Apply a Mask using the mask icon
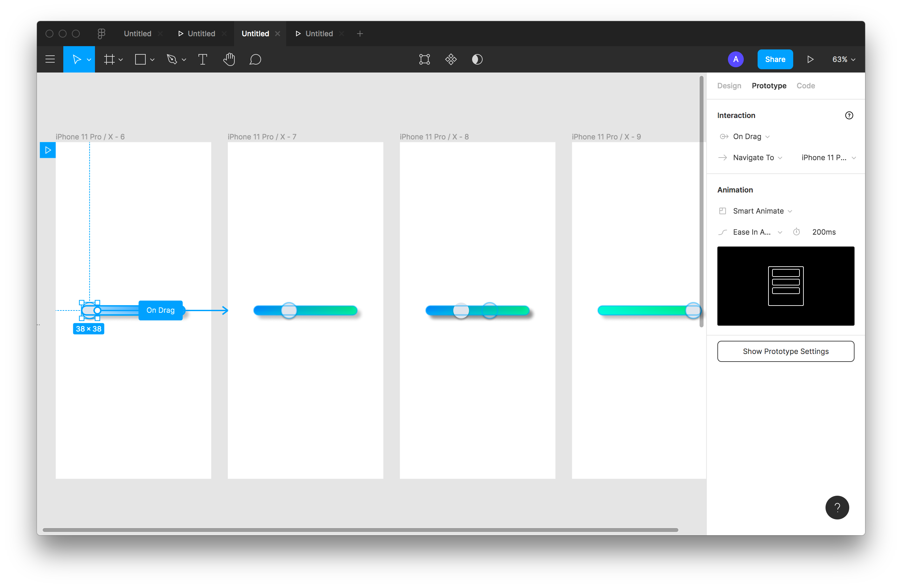Image resolution: width=902 pixels, height=588 pixels. tap(477, 59)
